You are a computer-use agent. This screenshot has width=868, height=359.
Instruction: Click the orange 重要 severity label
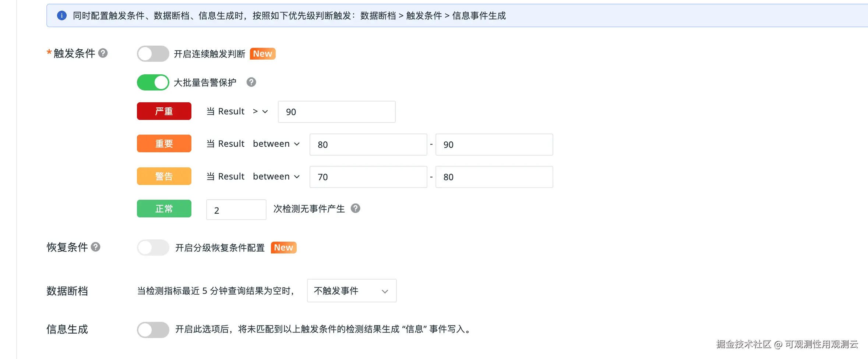(x=164, y=143)
